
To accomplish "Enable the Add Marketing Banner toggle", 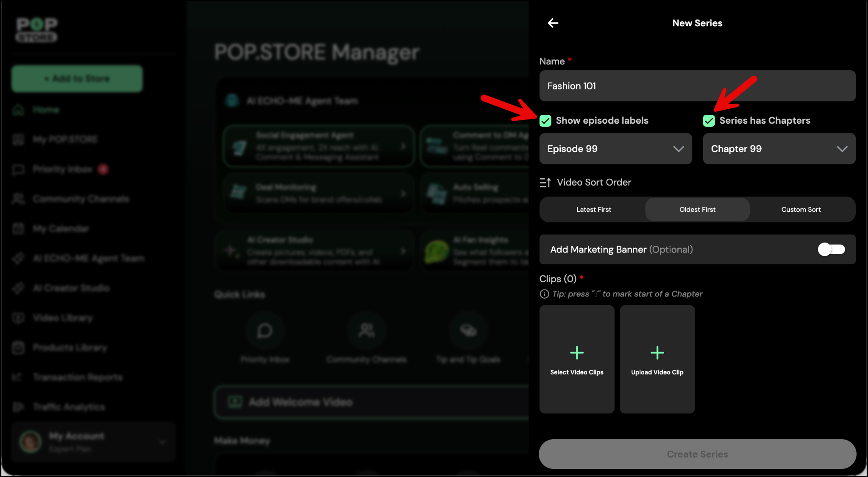I will point(831,250).
